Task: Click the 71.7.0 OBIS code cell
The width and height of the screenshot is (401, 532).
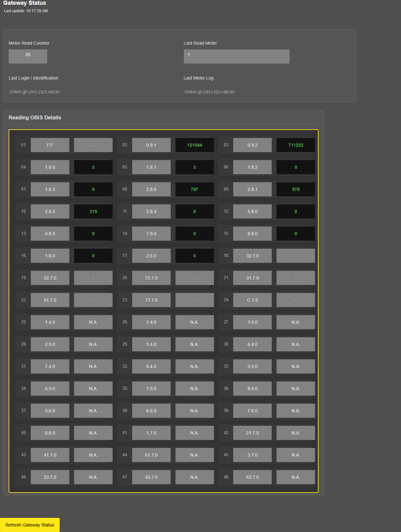Action: pos(151,300)
